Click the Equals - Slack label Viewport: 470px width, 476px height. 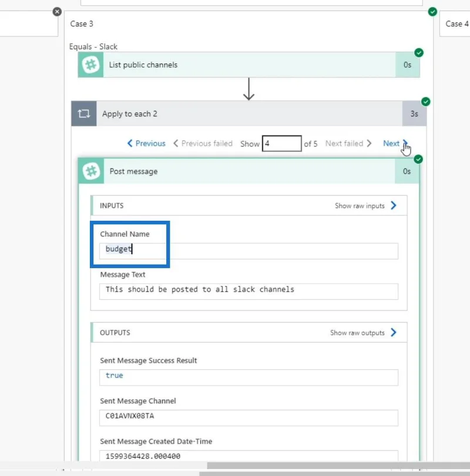[x=93, y=46]
